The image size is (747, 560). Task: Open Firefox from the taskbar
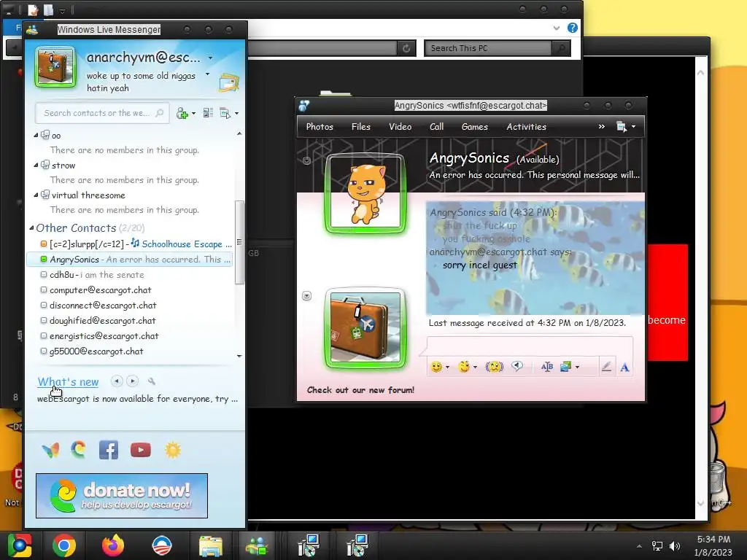113,545
